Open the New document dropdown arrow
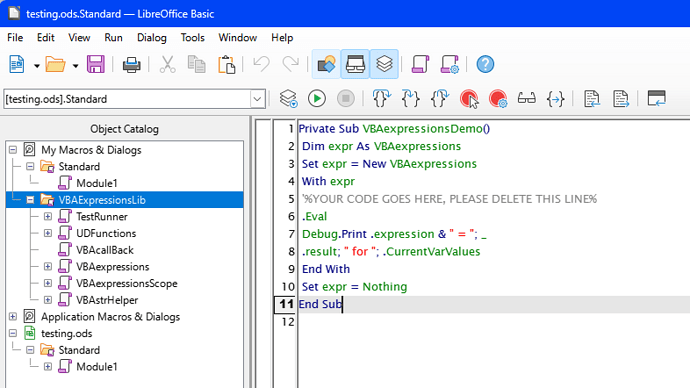Screen dimensions: 690x388 [x=37, y=66]
